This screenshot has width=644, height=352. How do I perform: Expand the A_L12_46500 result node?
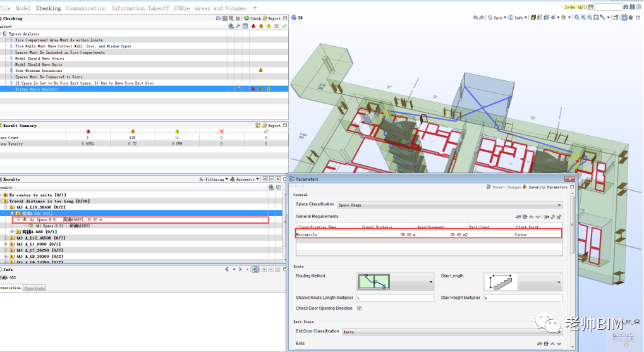[5, 238]
